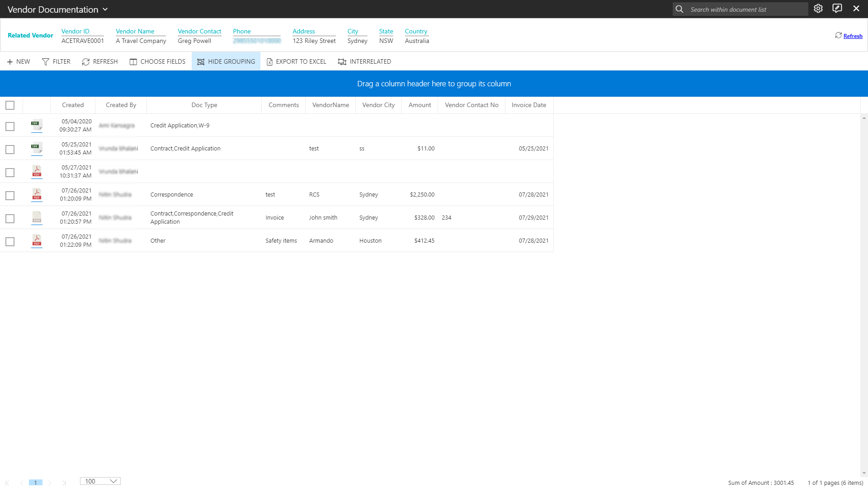Open the Filter tool
Viewport: 868px width, 488px height.
coord(56,61)
